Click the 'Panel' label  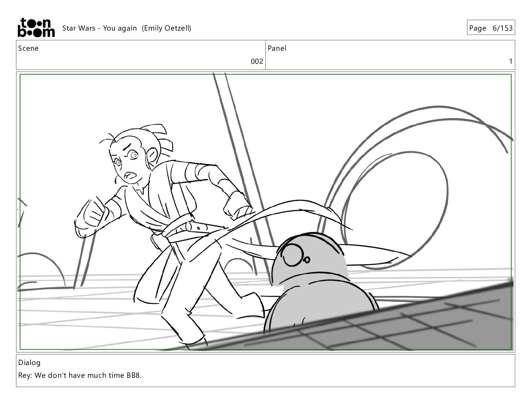click(277, 48)
